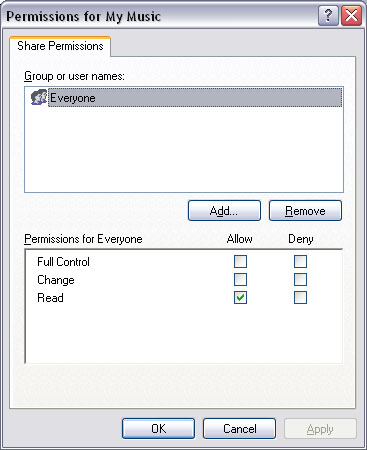Click empty area of group names list
This screenshot has width=367, height=450.
[x=184, y=150]
